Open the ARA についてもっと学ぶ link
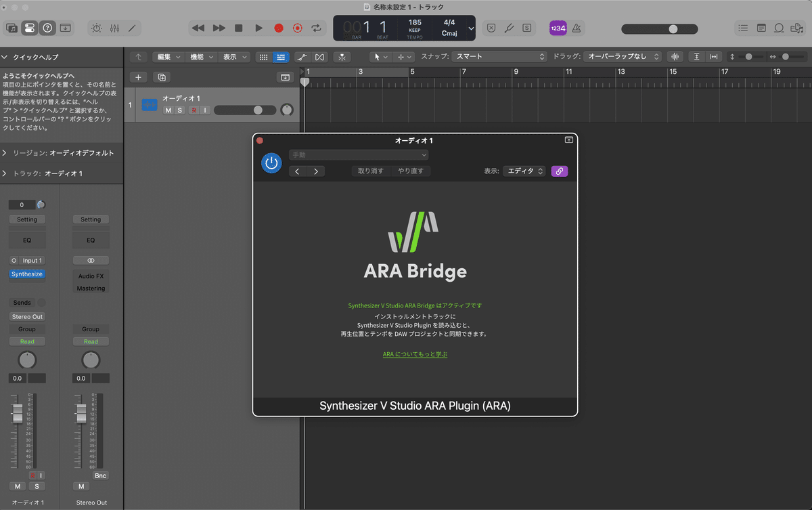This screenshot has width=812, height=510. 415,354
